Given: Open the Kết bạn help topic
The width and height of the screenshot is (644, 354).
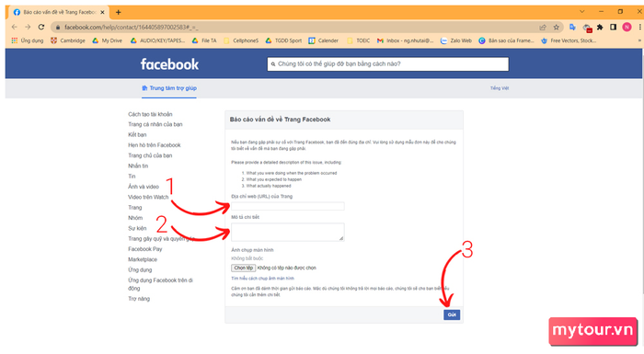Looking at the screenshot, I should pos(137,134).
